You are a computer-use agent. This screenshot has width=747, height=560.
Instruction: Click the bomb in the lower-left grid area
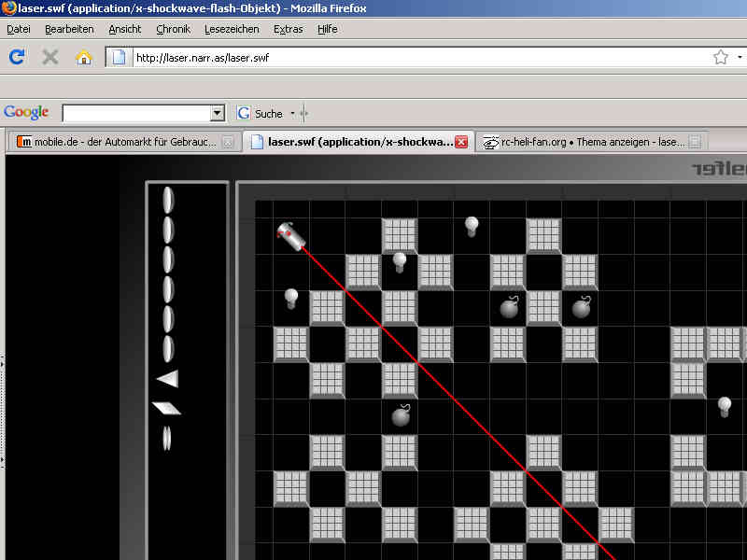(x=401, y=415)
